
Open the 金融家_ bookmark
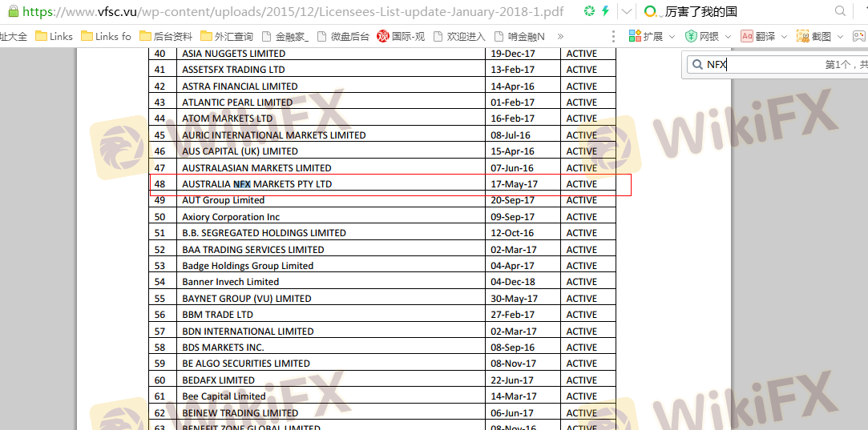(x=285, y=37)
